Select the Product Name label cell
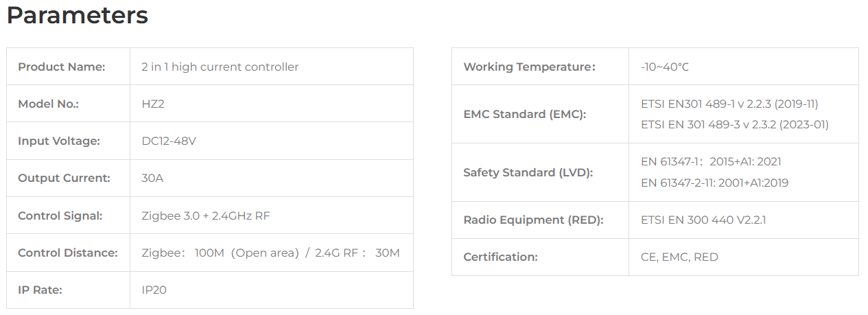The height and width of the screenshot is (315, 868). (x=69, y=67)
